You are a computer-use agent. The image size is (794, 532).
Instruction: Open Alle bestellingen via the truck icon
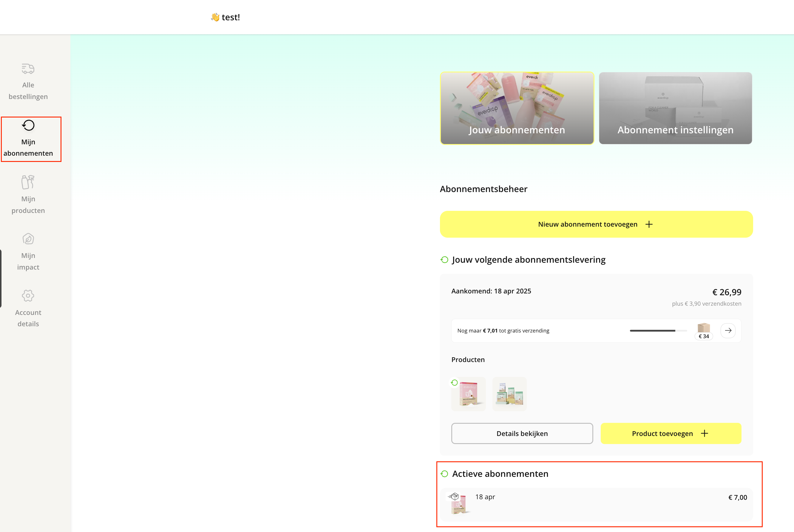coord(28,69)
